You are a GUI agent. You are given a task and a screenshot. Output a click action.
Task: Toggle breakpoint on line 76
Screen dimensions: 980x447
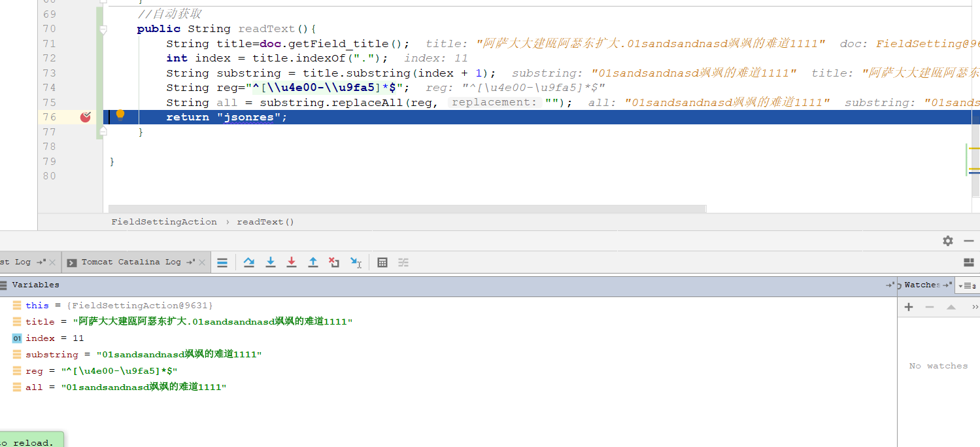pos(85,117)
